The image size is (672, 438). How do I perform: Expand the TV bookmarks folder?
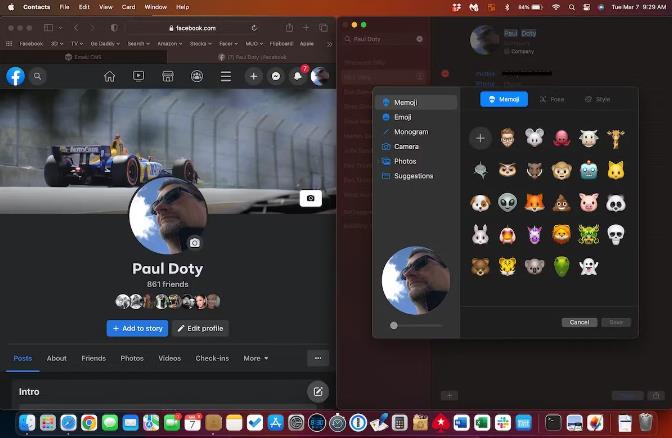[77, 44]
